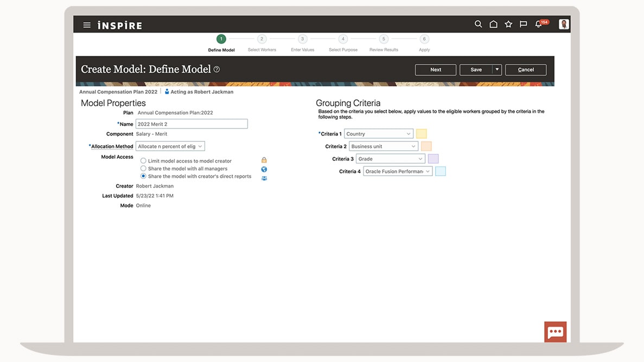Click the yellow swatch beside Criteria 1
The height and width of the screenshot is (362, 644).
point(421,134)
